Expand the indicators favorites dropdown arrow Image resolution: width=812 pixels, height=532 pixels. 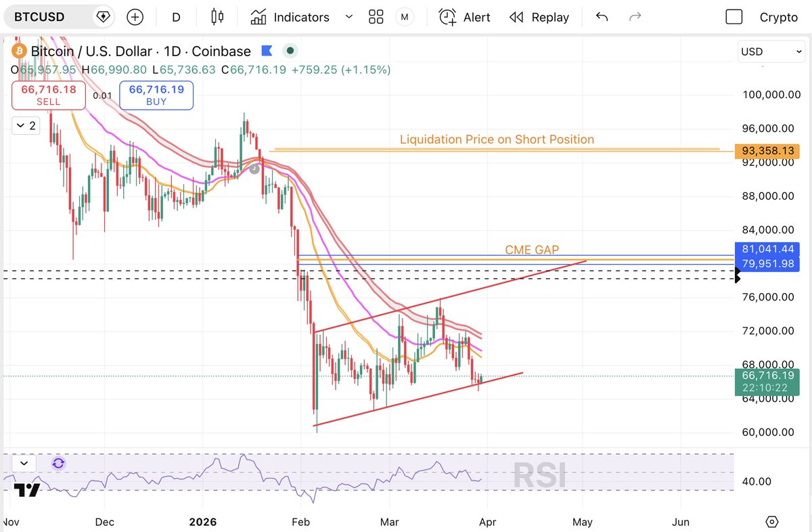pyautogui.click(x=349, y=17)
